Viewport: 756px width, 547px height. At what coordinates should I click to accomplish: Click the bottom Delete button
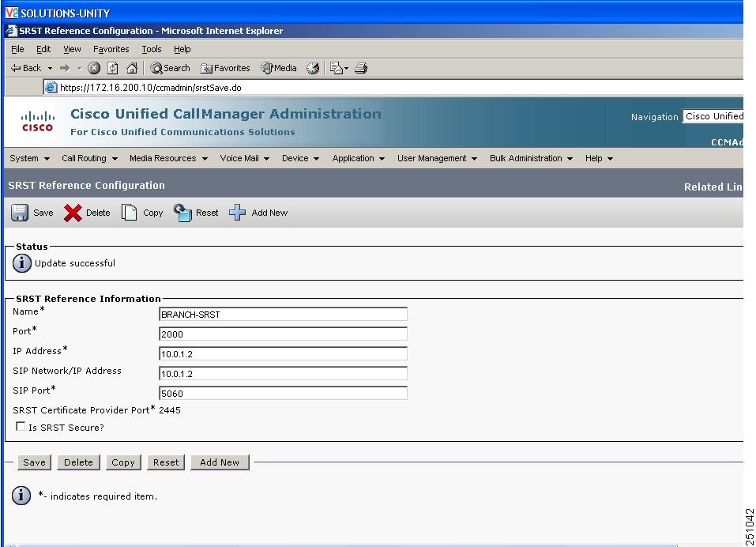(78, 462)
